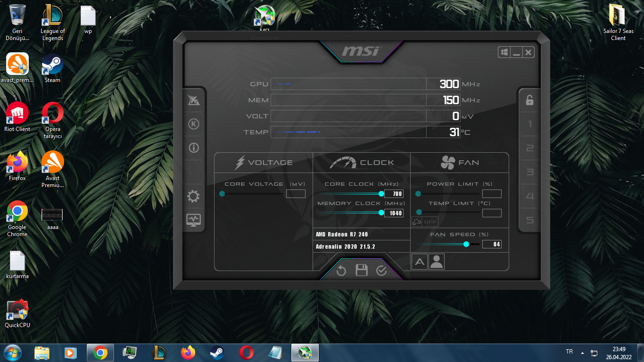Click the Core Clock slider handle
Viewport: 644px width, 362px height.
[381, 194]
